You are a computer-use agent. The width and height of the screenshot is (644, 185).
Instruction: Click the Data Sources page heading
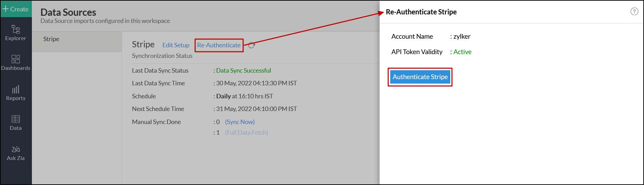coord(68,12)
